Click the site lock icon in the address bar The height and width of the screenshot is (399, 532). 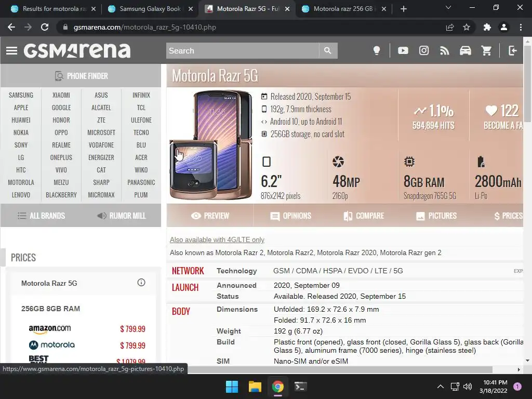pos(65,27)
